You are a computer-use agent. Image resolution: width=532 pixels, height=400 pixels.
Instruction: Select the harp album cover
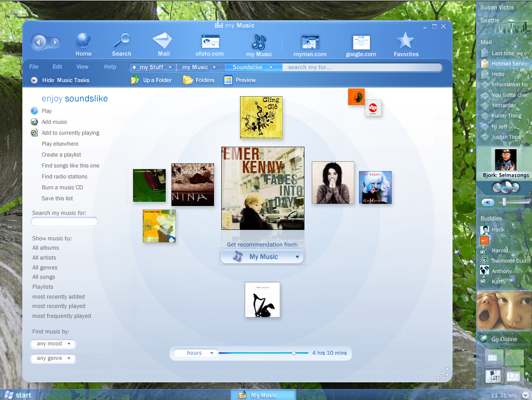click(262, 300)
